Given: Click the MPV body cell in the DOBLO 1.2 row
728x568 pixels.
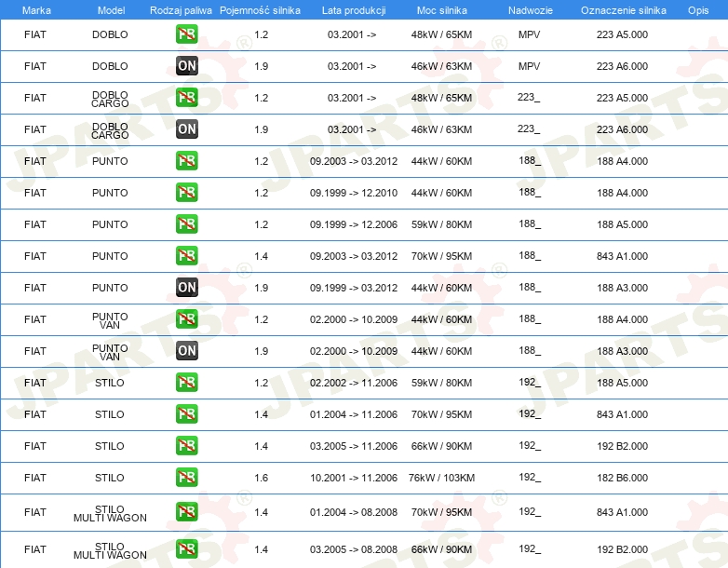Looking at the screenshot, I should [x=530, y=34].
